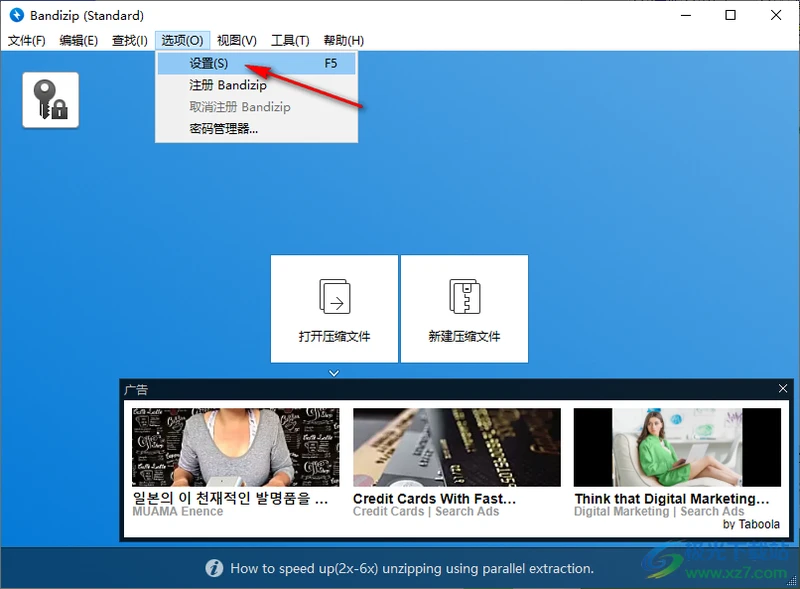Image resolution: width=800 pixels, height=589 pixels.
Task: Click the Korean ad headline text
Action: 230,498
